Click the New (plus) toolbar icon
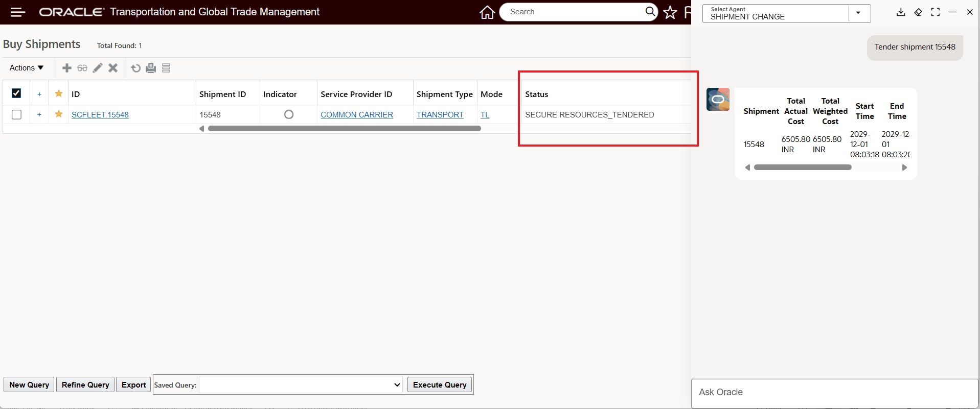The height and width of the screenshot is (409, 980). point(67,68)
